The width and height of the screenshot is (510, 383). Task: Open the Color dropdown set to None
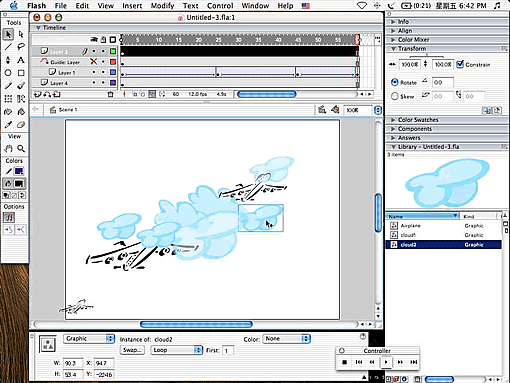pyautogui.click(x=287, y=339)
